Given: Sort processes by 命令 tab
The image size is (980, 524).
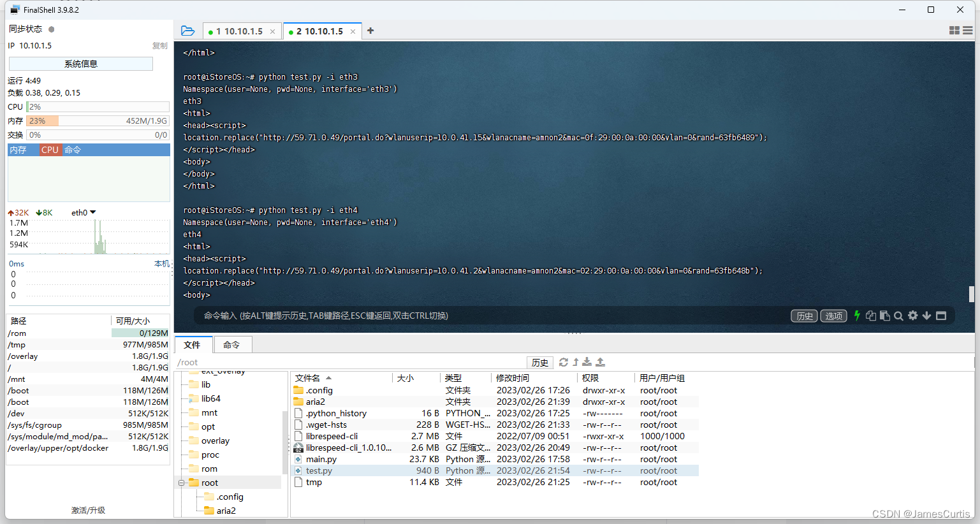Looking at the screenshot, I should click(x=73, y=150).
